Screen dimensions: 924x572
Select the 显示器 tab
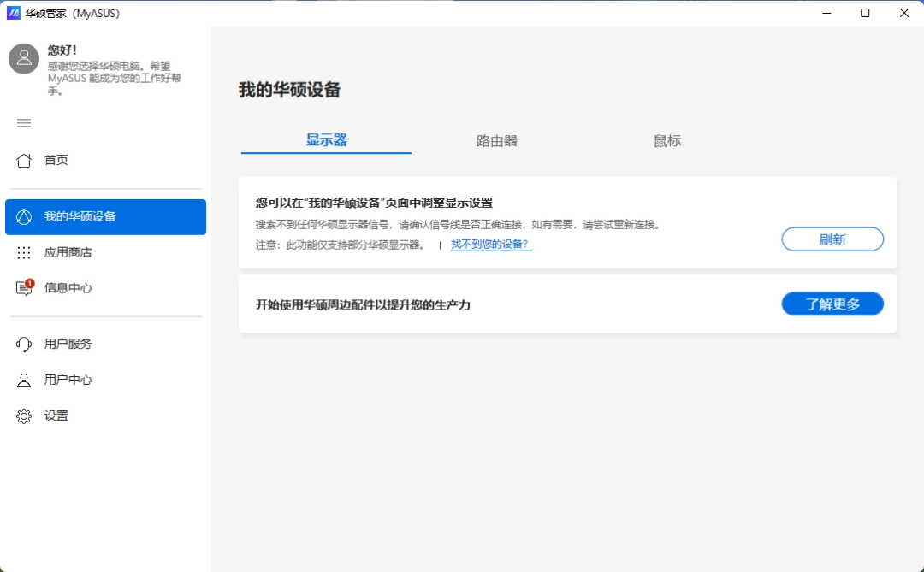pos(326,141)
